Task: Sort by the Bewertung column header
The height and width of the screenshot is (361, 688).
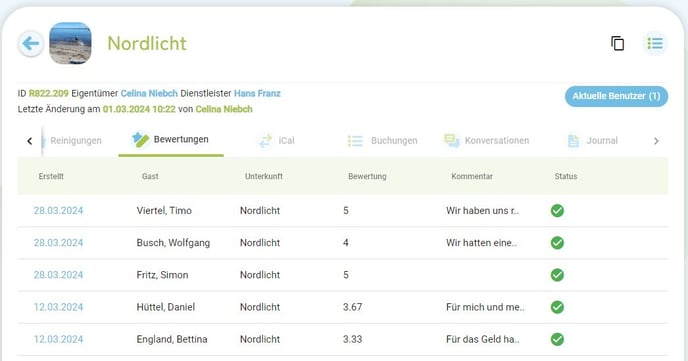Action: point(367,176)
